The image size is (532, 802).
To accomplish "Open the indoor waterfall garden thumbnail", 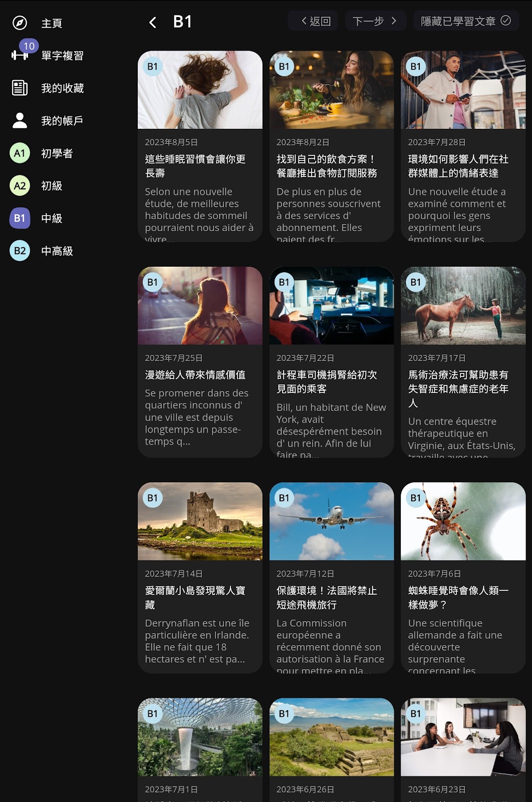I will pos(200,737).
